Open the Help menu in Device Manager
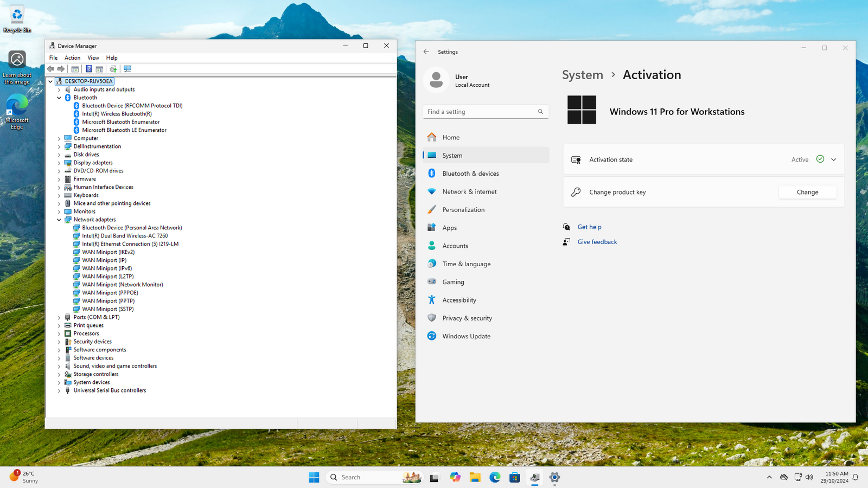Viewport: 868px width, 488px height. coord(112,57)
